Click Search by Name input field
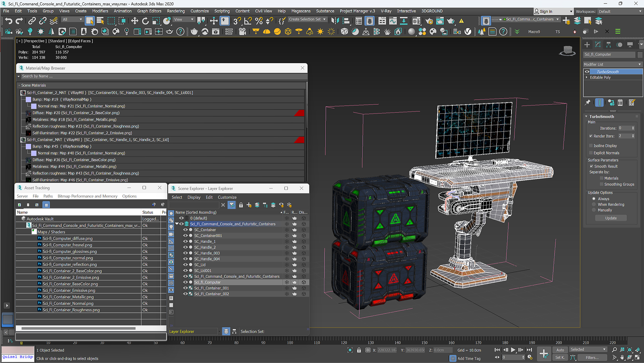This screenshot has width=644, height=363. point(161,76)
